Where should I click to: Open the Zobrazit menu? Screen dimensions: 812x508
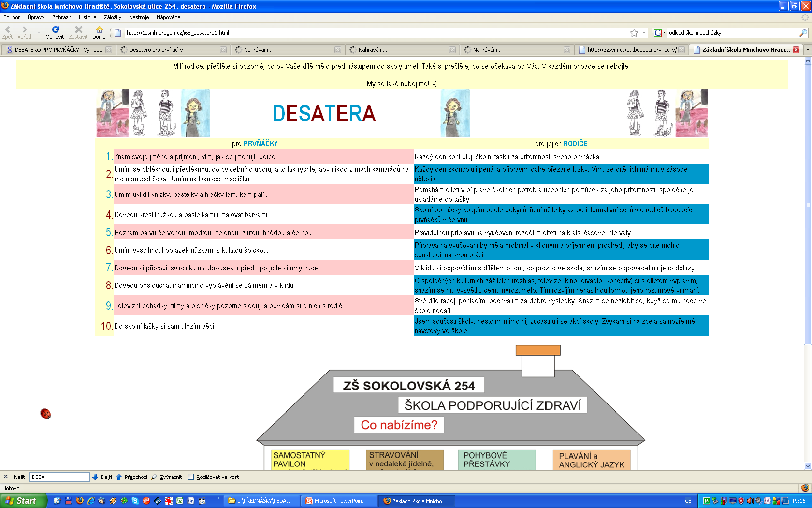pyautogui.click(x=61, y=17)
